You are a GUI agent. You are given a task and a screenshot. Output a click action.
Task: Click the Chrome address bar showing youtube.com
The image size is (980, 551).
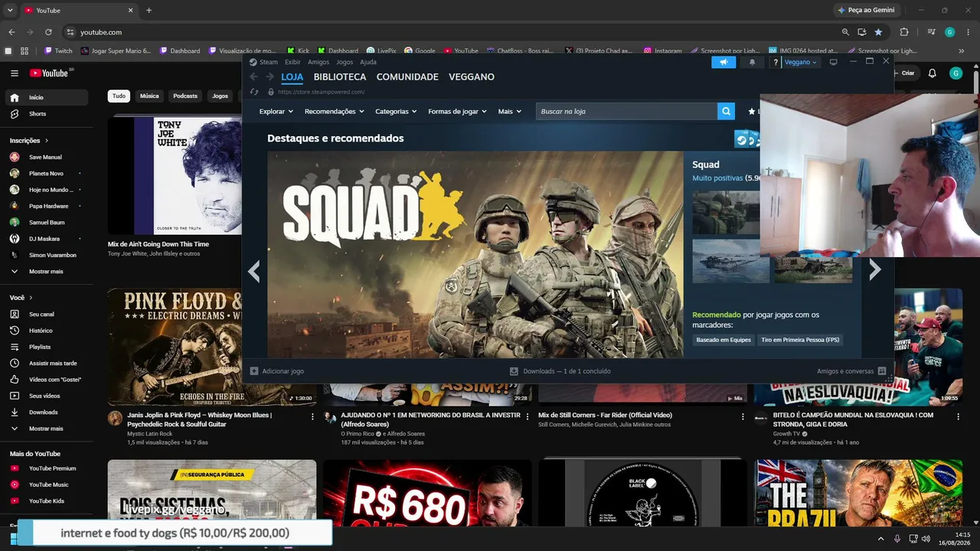[x=452, y=32]
